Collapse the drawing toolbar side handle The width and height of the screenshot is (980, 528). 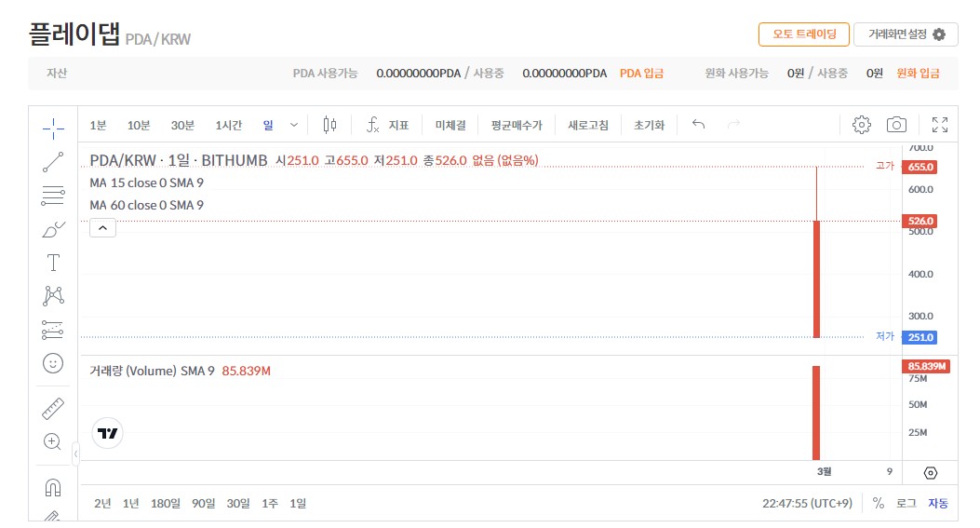pyautogui.click(x=75, y=454)
